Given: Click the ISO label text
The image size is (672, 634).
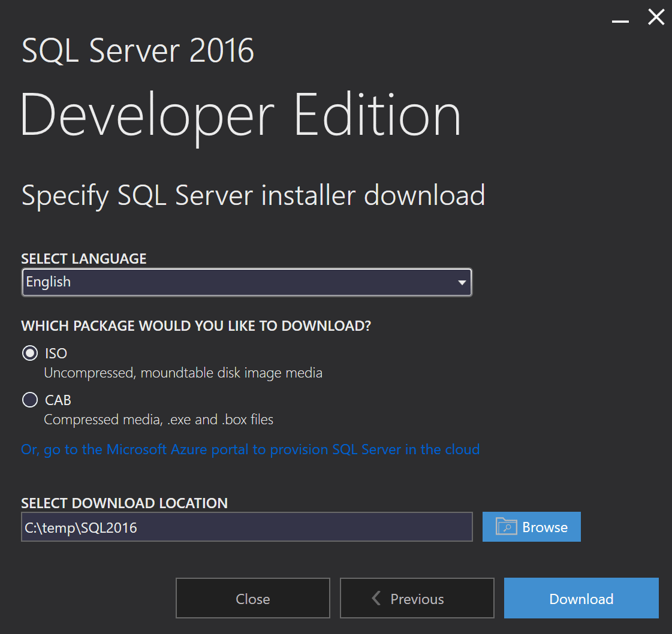Looking at the screenshot, I should coord(56,354).
